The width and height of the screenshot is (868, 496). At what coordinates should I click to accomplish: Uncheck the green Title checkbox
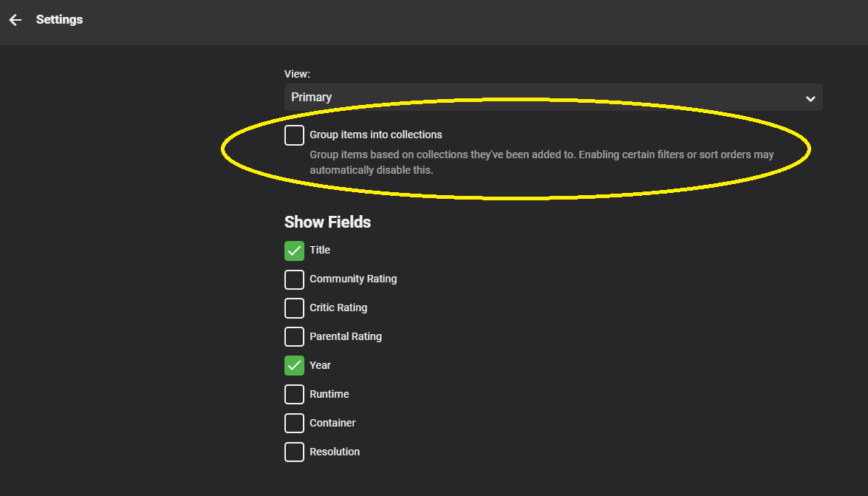click(x=294, y=251)
